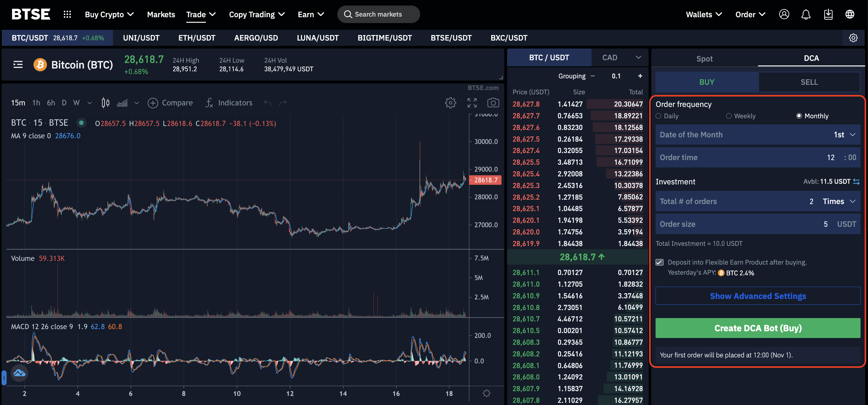Click the Total # of orders field

[758, 201]
